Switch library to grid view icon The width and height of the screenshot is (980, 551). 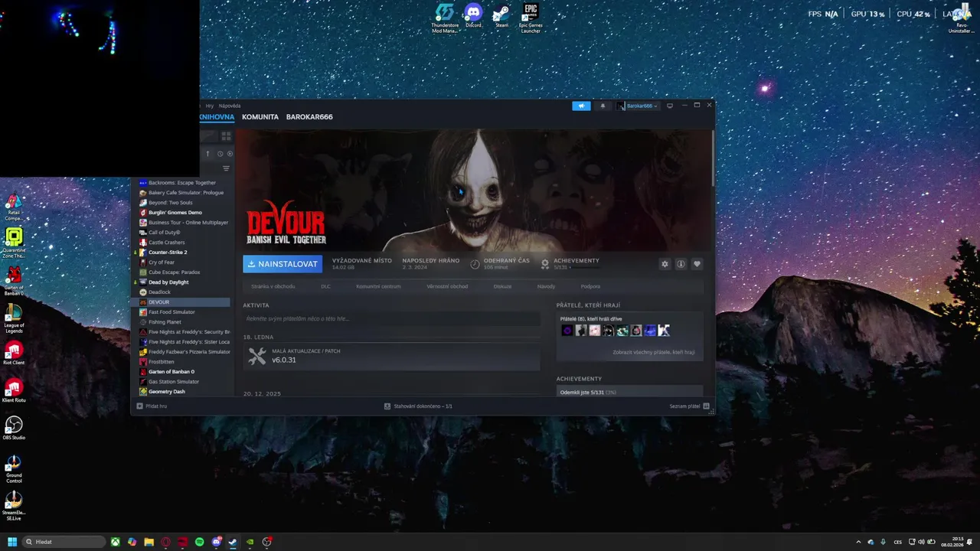point(226,135)
